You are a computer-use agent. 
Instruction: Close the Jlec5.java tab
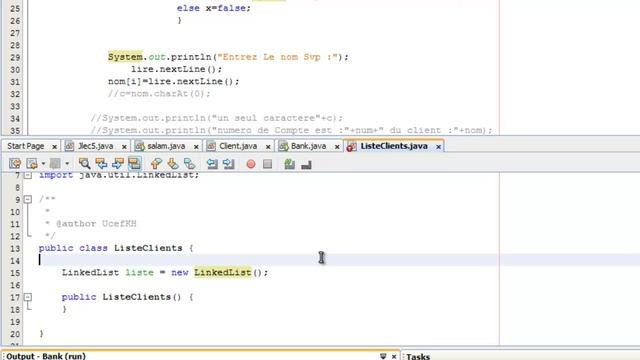coord(124,147)
